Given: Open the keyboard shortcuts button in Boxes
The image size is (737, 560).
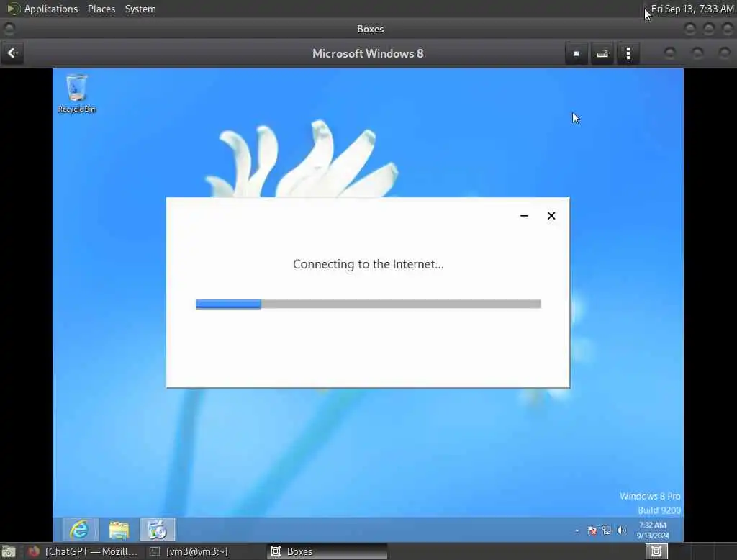Looking at the screenshot, I should [602, 53].
